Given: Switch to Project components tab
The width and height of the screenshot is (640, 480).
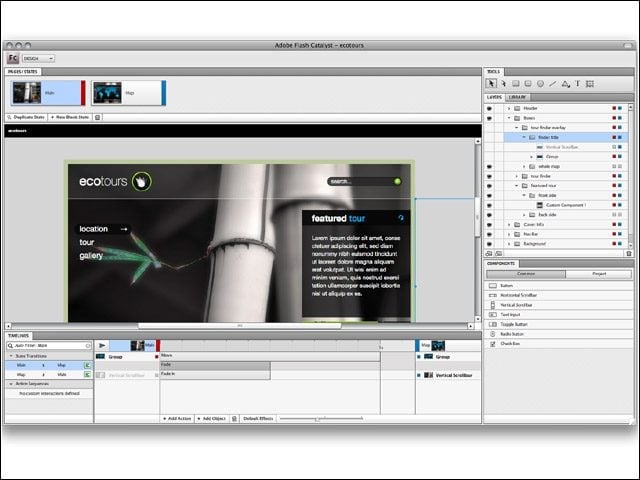Looking at the screenshot, I should (599, 274).
